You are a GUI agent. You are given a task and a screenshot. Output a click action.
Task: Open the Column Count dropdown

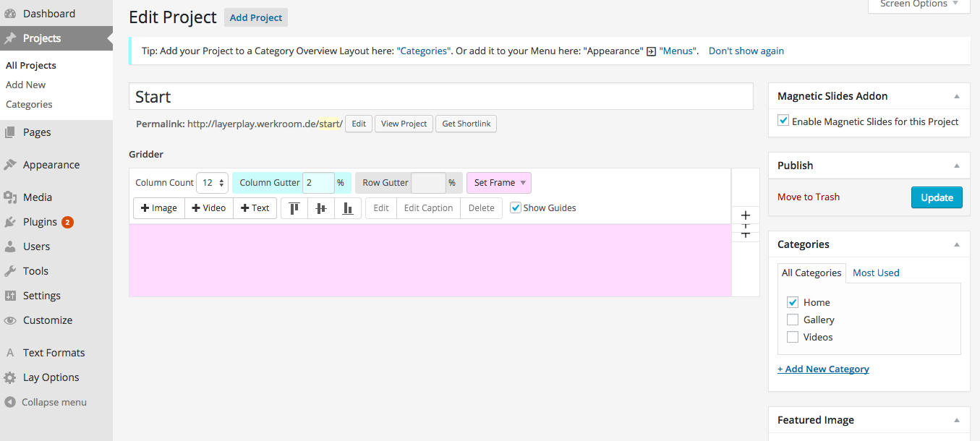click(213, 183)
